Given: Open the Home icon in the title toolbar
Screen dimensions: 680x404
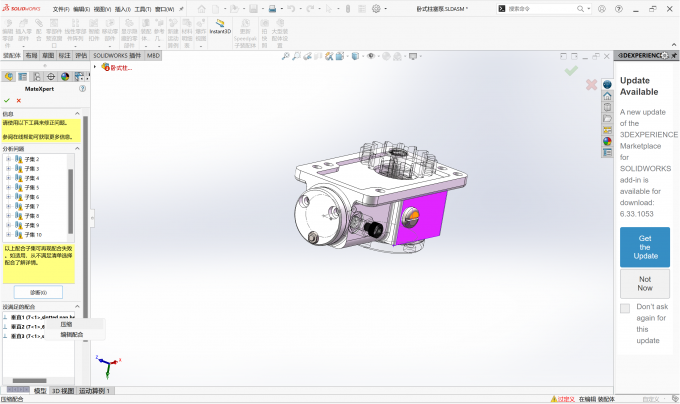Looking at the screenshot, I should coord(202,9).
